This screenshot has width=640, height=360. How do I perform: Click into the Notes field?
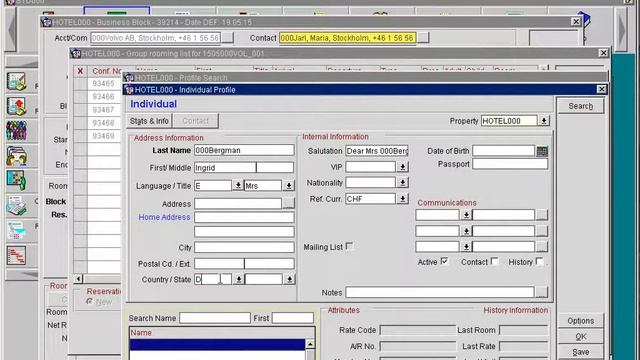pos(440,292)
